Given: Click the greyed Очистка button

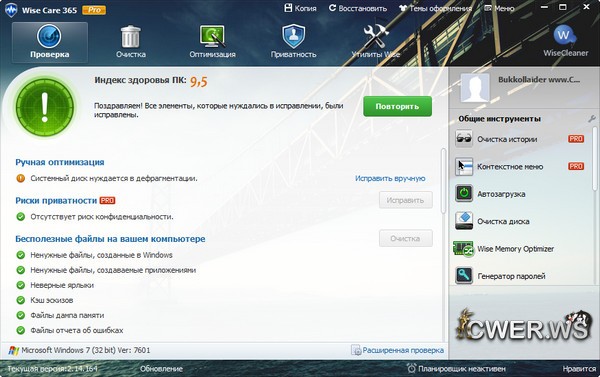Looking at the screenshot, I should tap(406, 238).
